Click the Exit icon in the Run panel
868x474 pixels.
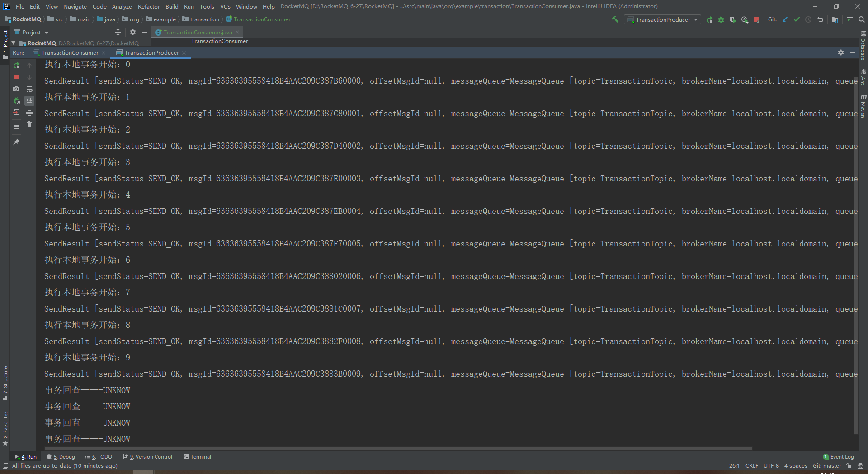click(x=16, y=112)
